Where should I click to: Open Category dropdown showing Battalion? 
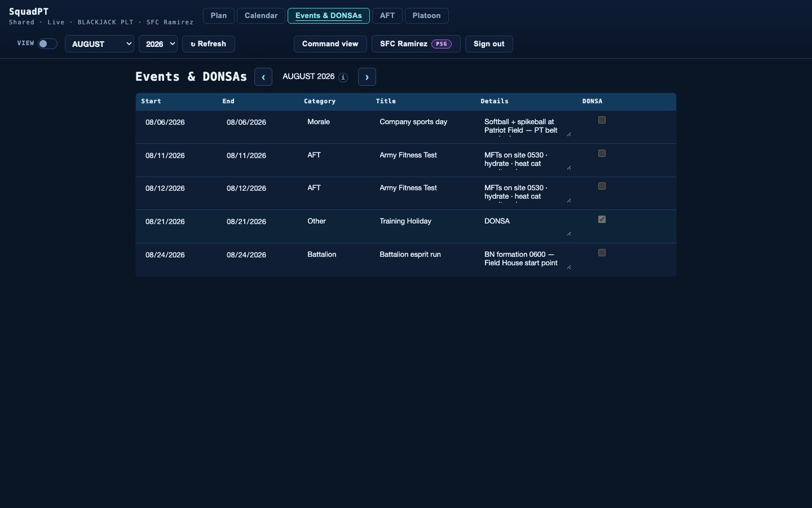336,255
